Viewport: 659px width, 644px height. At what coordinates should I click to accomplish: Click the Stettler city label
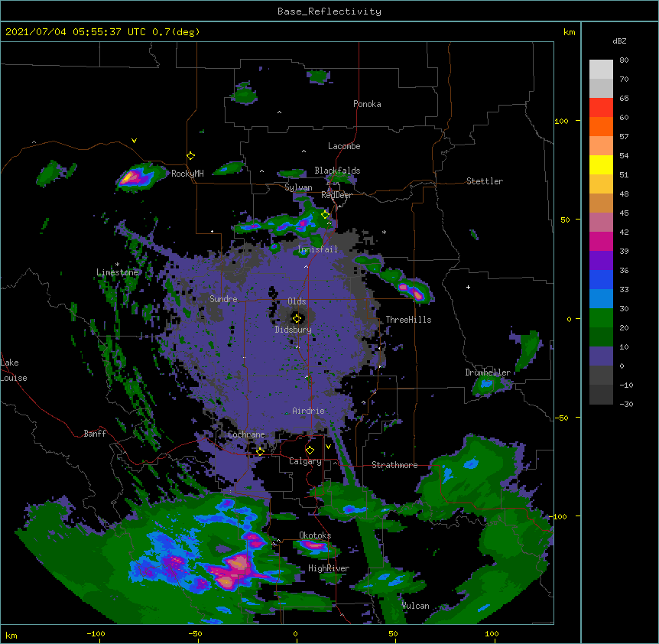(485, 181)
